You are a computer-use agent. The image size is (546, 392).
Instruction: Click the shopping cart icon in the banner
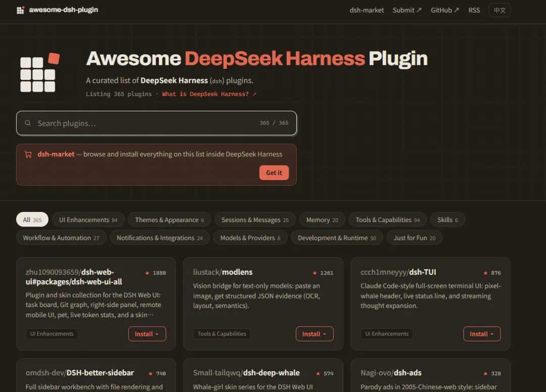pyautogui.click(x=28, y=154)
